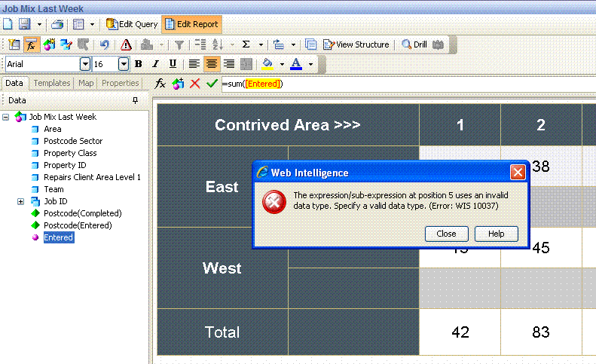Select Postcode Sector in the data tree
596x364 pixels.
pyautogui.click(x=73, y=141)
